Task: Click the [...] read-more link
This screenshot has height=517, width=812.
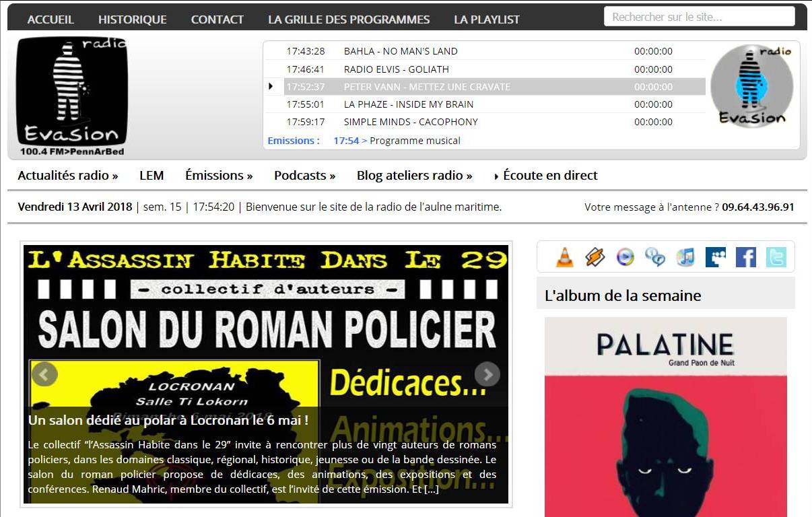Action: [431, 489]
